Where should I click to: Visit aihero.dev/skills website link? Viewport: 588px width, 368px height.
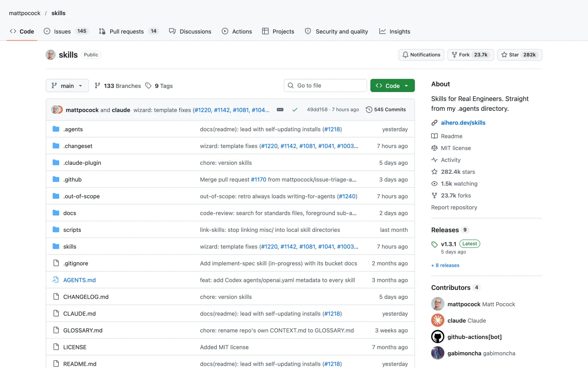coord(463,123)
